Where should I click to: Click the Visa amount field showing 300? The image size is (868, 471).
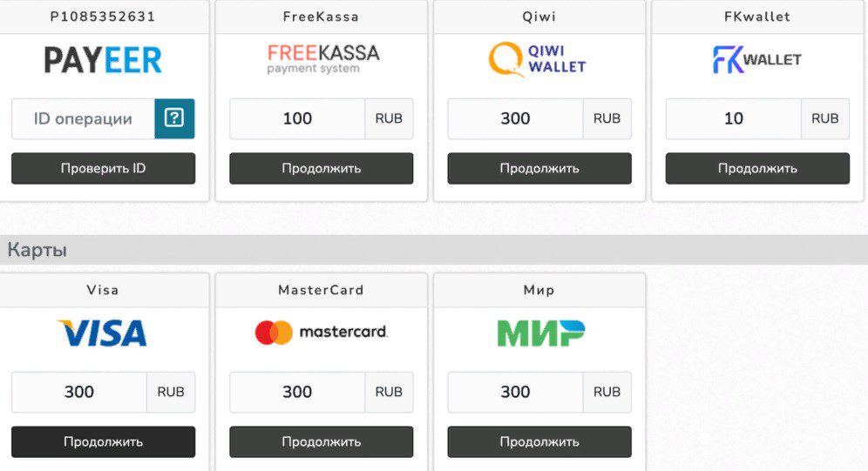click(x=79, y=392)
